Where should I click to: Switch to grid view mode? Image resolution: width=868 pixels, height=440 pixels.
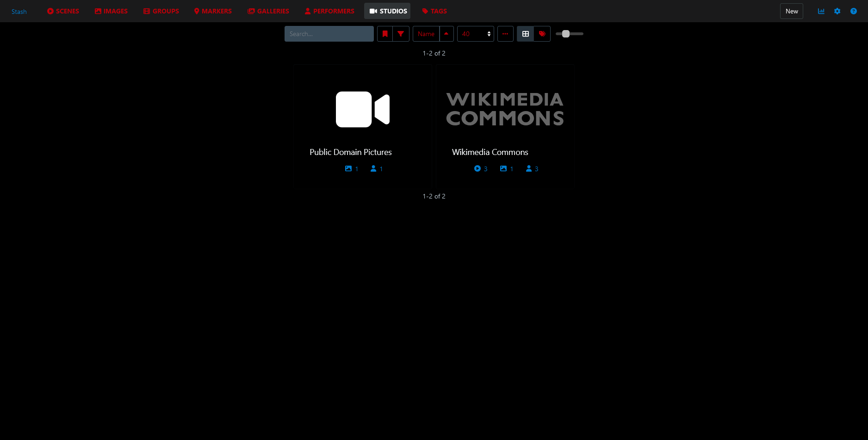(526, 34)
